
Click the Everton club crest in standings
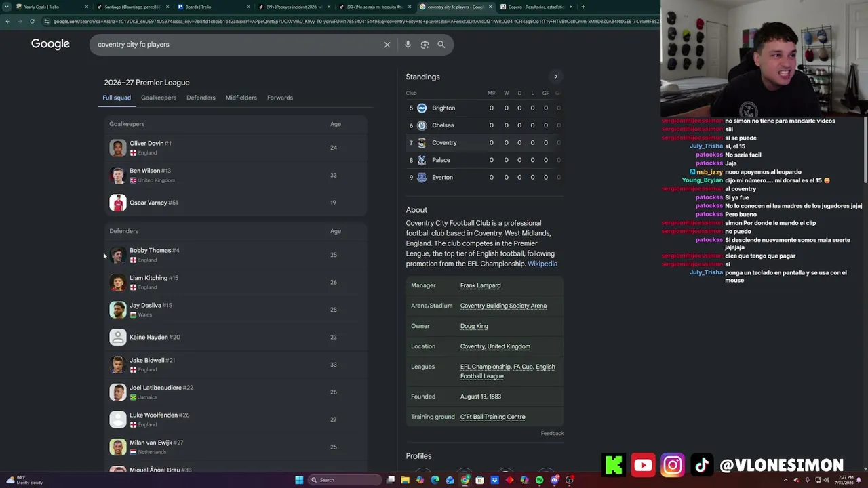pyautogui.click(x=422, y=178)
